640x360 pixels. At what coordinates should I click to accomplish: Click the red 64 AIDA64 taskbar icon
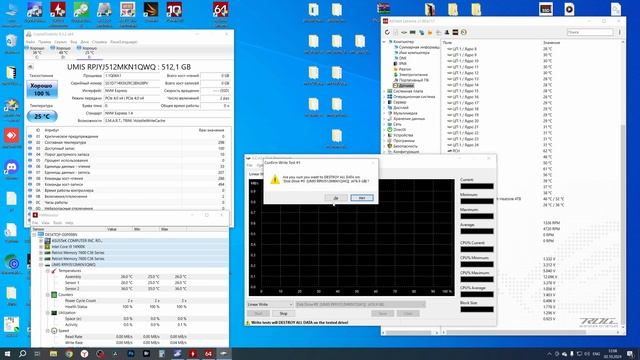click(x=208, y=353)
